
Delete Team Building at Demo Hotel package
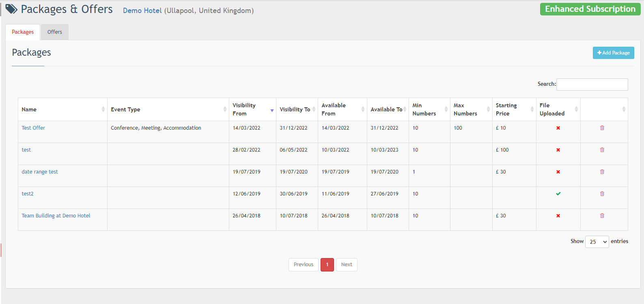[x=602, y=216]
